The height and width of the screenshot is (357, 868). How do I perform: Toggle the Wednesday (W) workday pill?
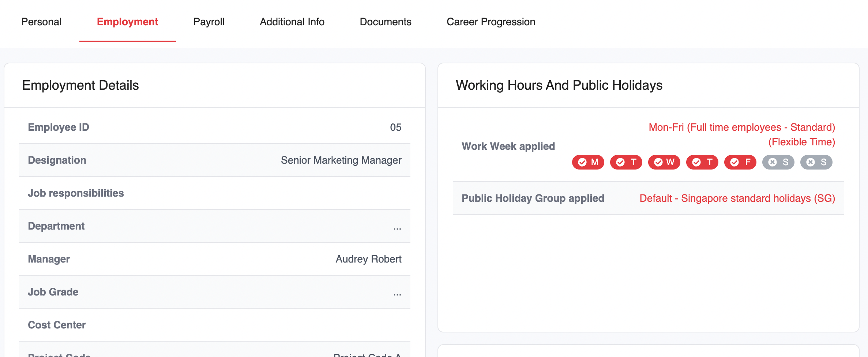(x=664, y=162)
